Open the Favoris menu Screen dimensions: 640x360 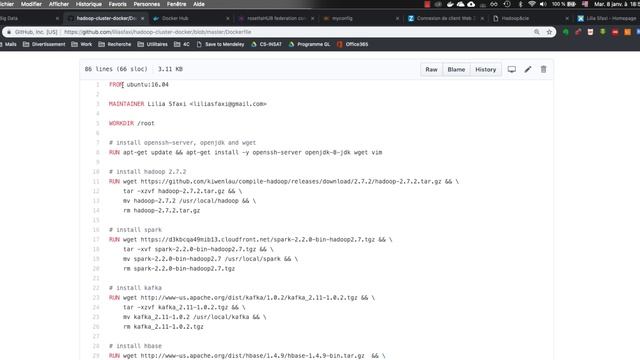pyautogui.click(x=118, y=4)
